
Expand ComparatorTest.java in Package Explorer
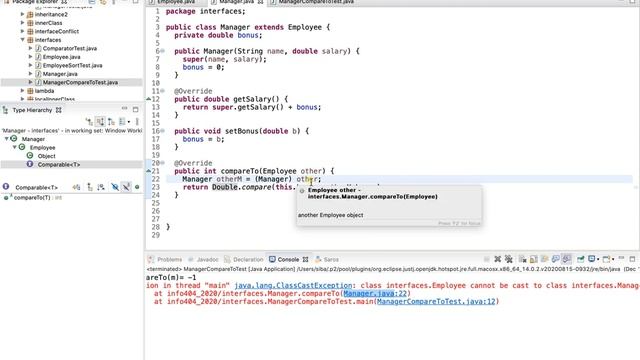pyautogui.click(x=30, y=48)
